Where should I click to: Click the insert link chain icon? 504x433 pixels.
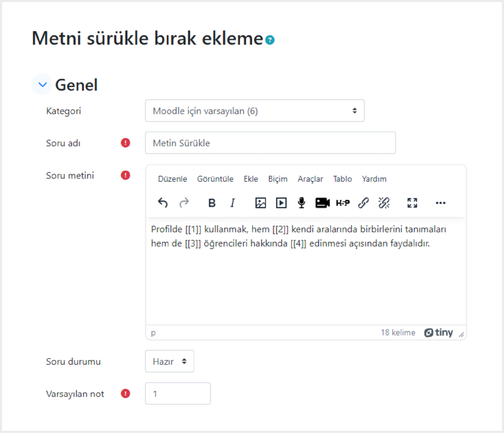click(x=363, y=203)
